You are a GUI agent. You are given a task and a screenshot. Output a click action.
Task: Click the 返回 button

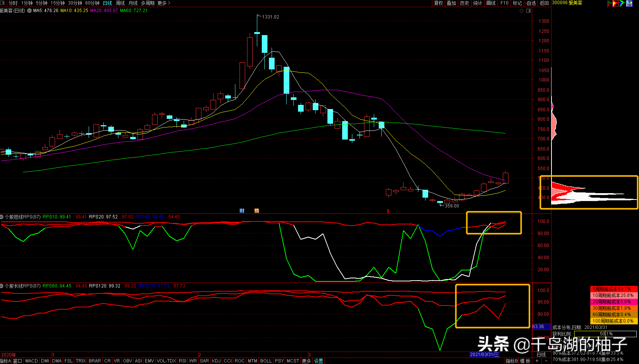[544, 3]
